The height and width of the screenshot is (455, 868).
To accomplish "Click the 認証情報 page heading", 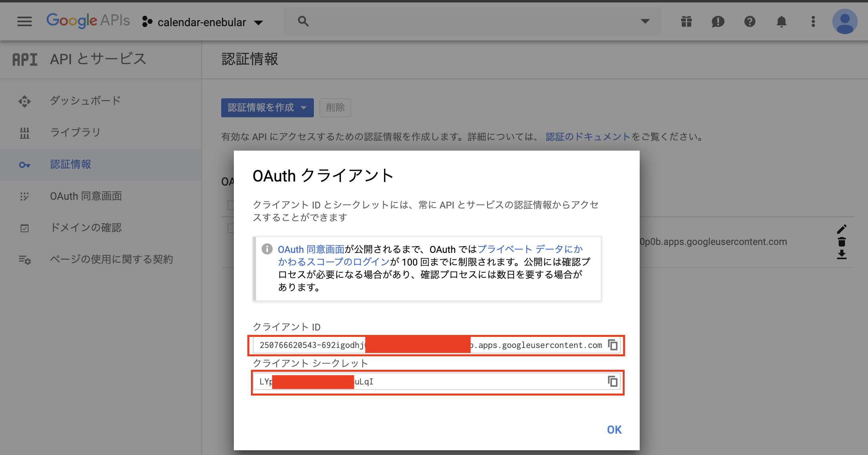I will click(250, 59).
